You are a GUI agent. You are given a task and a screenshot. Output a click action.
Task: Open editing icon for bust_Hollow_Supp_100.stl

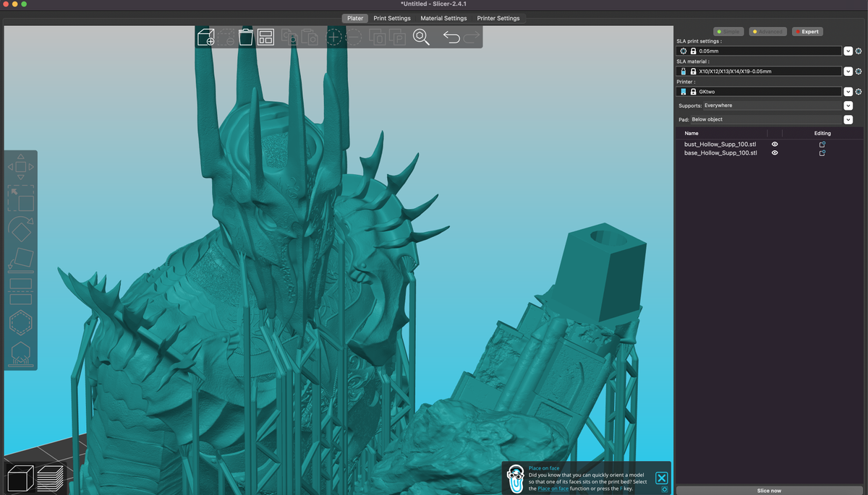822,145
